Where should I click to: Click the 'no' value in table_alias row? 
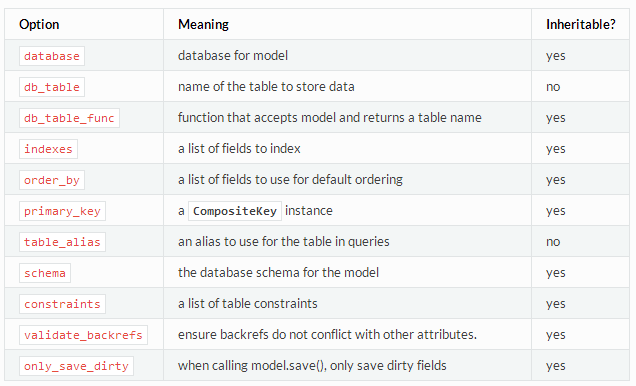(553, 242)
